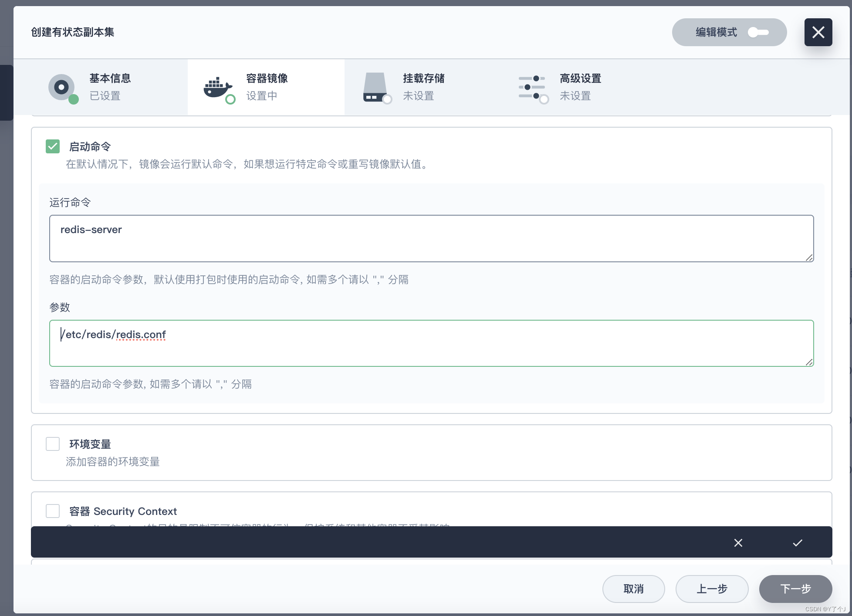Click the 下一步 button
Viewport: 852px width, 616px height.
click(x=795, y=589)
